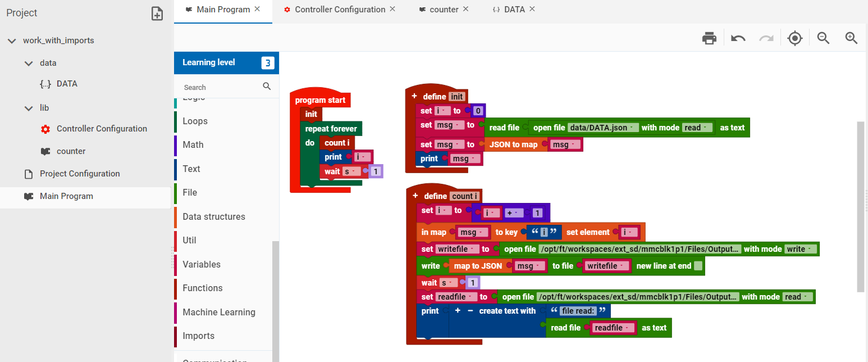
Task: Click the search magnifier icon in toolbox
Action: click(267, 87)
